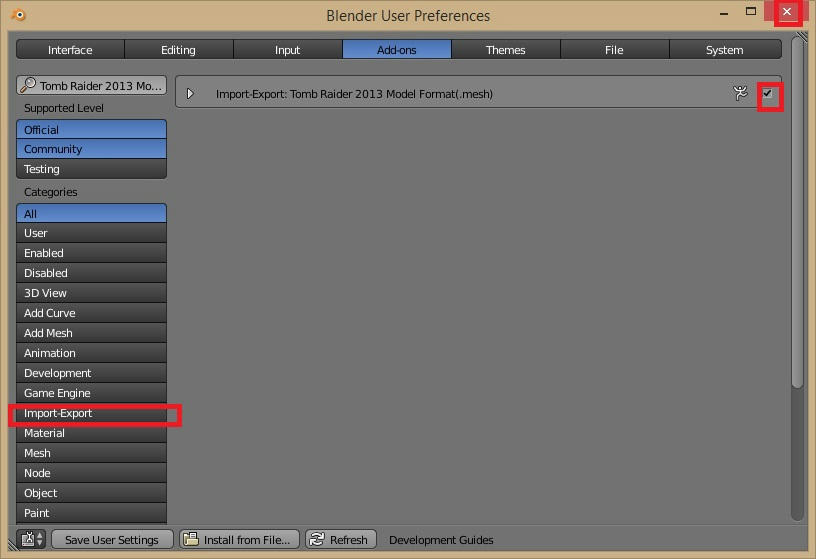Toggle the Official supported level filter
The height and width of the screenshot is (559, 816).
[92, 129]
